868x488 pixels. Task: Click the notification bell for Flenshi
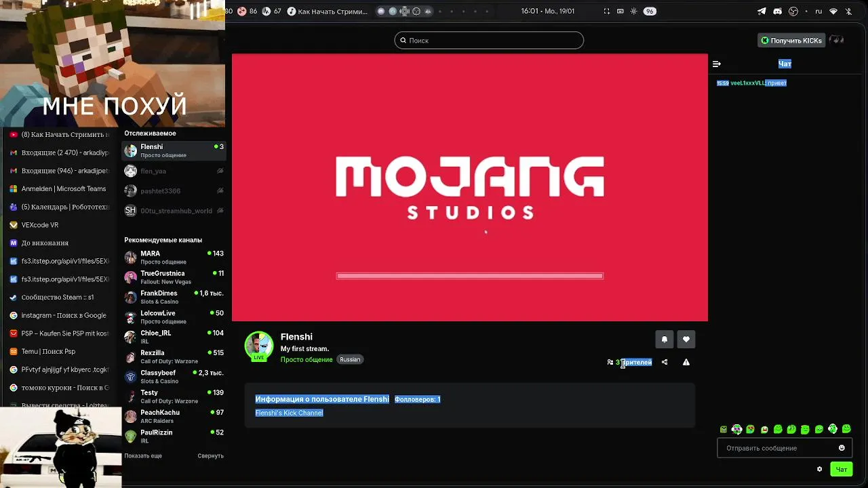click(664, 340)
